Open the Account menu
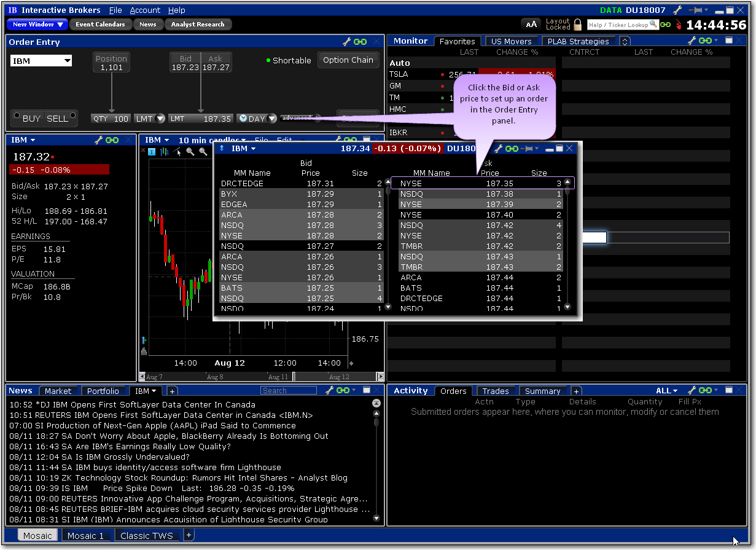The width and height of the screenshot is (756, 550). (x=145, y=10)
